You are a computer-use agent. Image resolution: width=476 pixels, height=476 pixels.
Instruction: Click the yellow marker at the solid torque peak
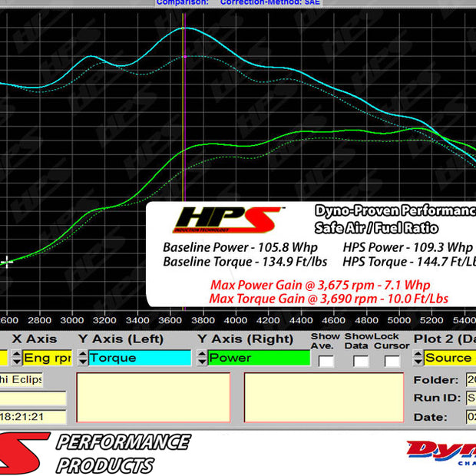click(183, 28)
